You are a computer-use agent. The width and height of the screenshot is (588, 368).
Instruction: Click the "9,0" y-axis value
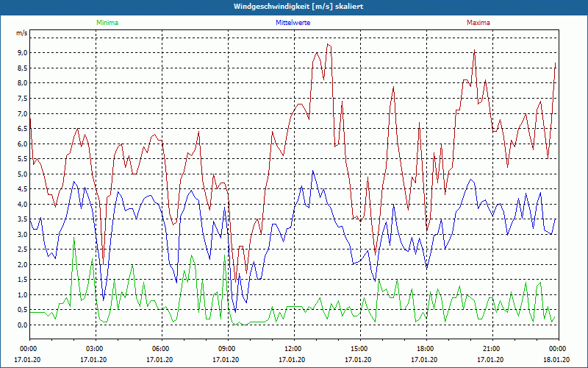(x=23, y=53)
